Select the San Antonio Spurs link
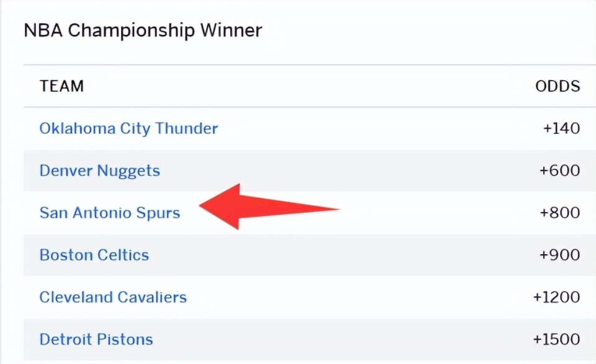The image size is (596, 364). 109,213
